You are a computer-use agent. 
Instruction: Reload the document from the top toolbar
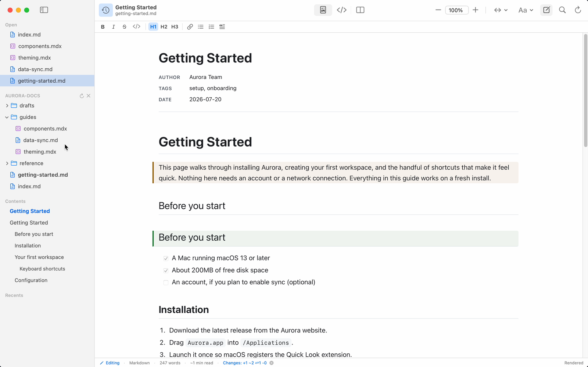coord(578,10)
